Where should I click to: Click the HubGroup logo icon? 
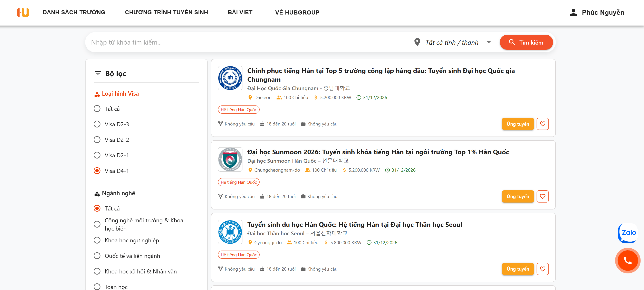[23, 12]
